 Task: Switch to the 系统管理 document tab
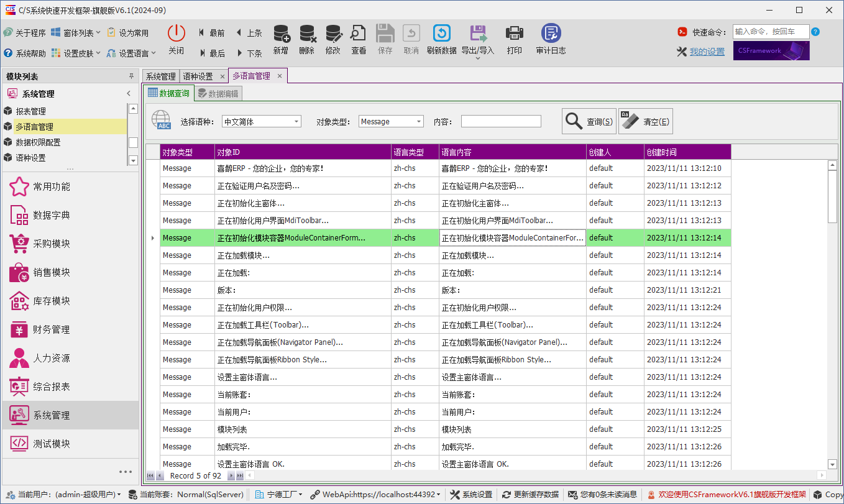tap(161, 76)
